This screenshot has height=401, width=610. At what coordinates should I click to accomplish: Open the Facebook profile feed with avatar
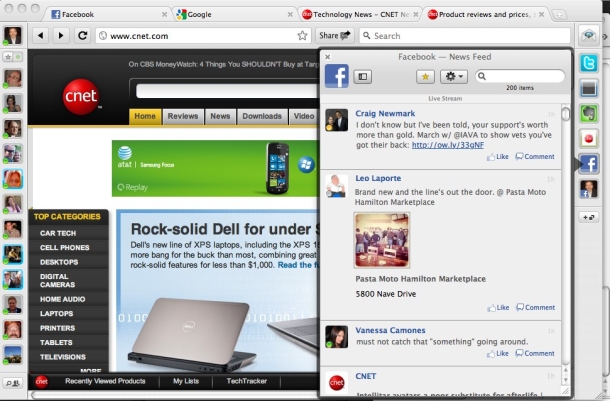point(589,189)
